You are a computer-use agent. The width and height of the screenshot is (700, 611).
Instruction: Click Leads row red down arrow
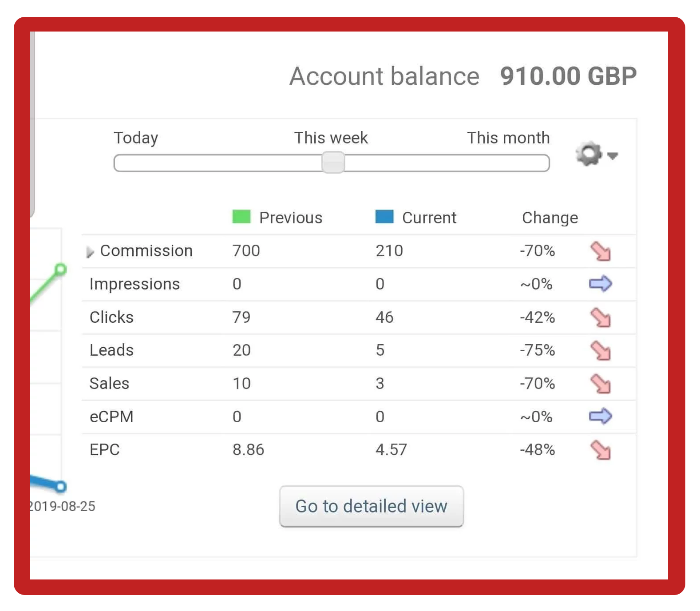601,351
